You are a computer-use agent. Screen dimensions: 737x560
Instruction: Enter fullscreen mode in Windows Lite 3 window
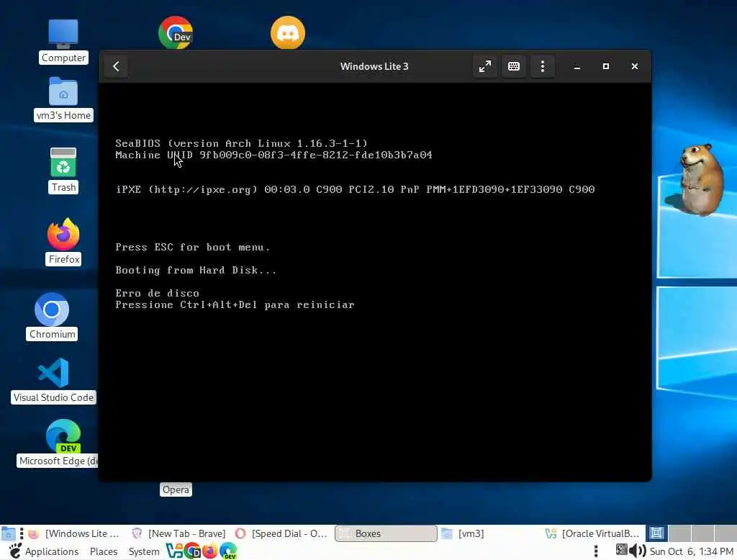point(484,66)
